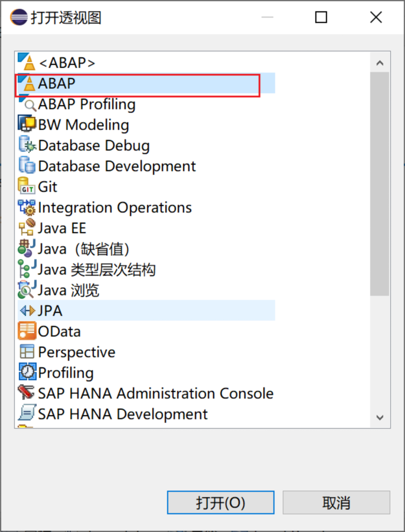405x532 pixels.
Task: Click the Database Development cylinder icon
Action: [x=27, y=165]
